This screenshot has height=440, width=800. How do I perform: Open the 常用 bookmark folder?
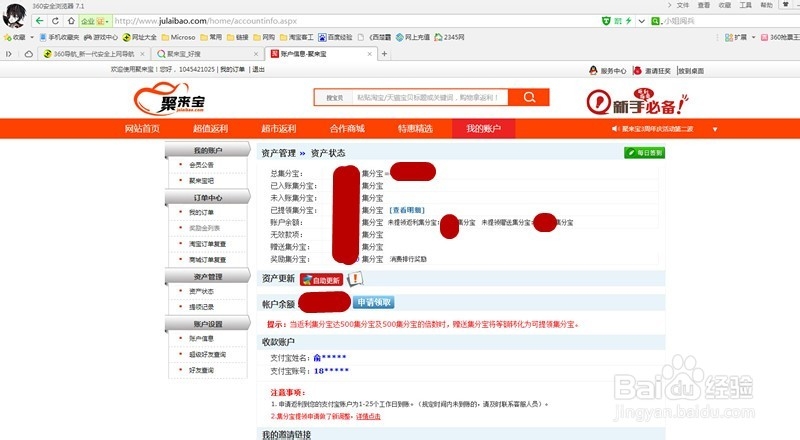[211, 37]
